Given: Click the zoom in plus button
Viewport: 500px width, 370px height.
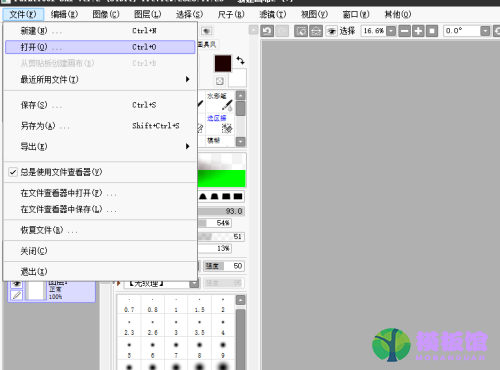Looking at the screenshot, I should [418, 31].
